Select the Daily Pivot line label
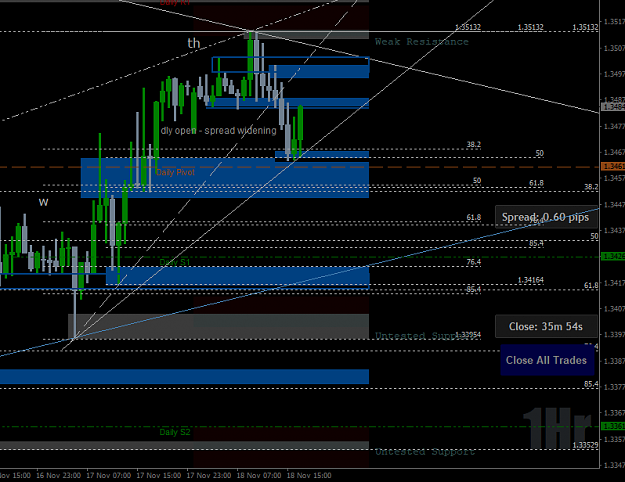 pos(175,172)
